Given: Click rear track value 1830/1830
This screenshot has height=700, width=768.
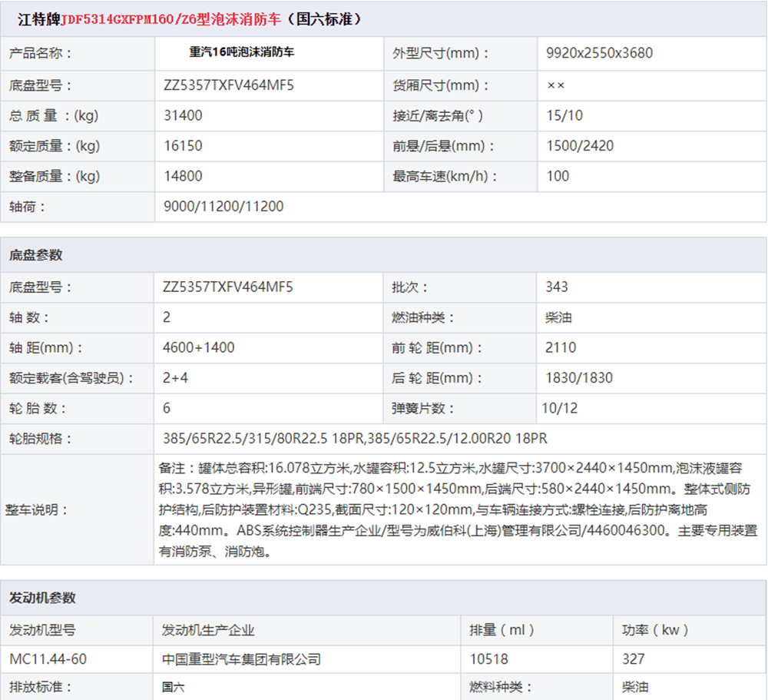Looking at the screenshot, I should tap(579, 378).
